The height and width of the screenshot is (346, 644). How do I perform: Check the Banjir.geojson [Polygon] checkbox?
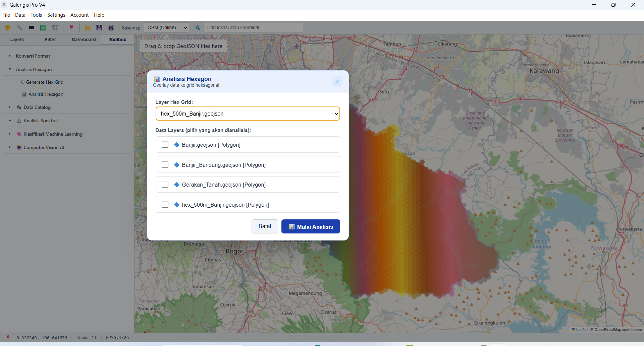tap(165, 144)
